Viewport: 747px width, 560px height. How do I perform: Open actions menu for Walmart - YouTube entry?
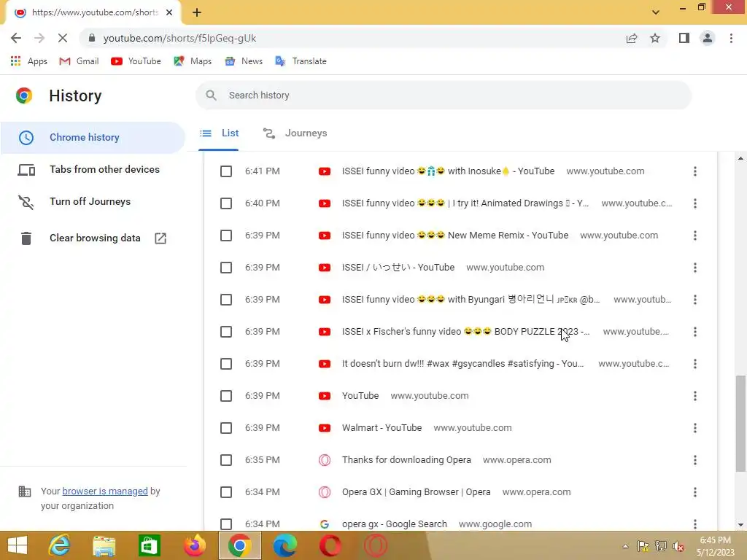pyautogui.click(x=695, y=428)
